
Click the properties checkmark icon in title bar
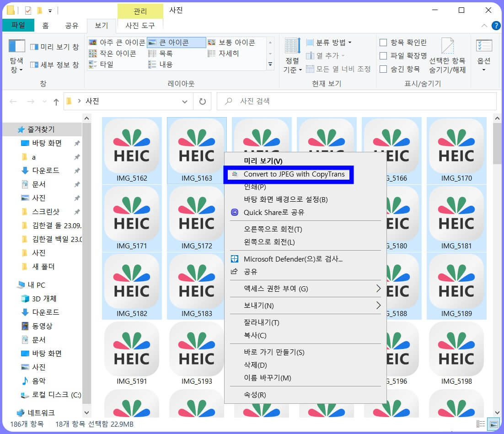pos(28,11)
